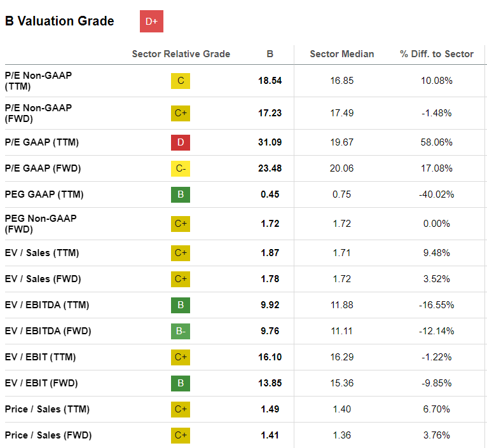
Task: Select the Sector Relative Grade column header
Action: [181, 54]
